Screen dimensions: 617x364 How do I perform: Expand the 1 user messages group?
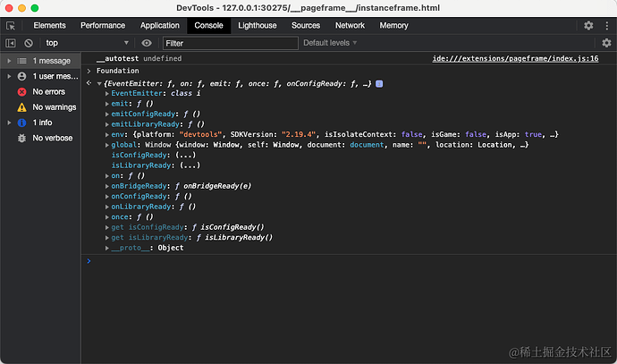[9, 76]
